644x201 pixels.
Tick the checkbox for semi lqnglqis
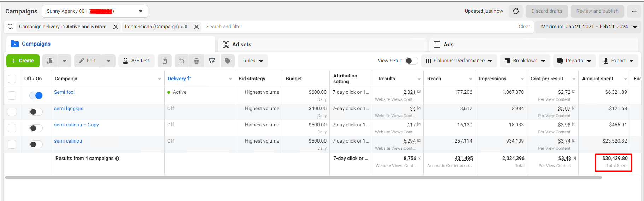pyautogui.click(x=12, y=112)
